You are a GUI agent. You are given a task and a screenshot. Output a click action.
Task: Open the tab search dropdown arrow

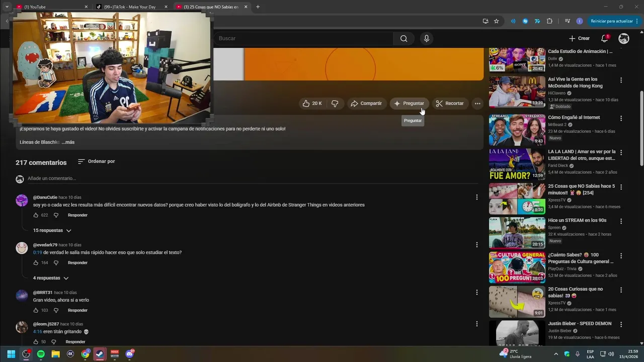click(x=7, y=7)
